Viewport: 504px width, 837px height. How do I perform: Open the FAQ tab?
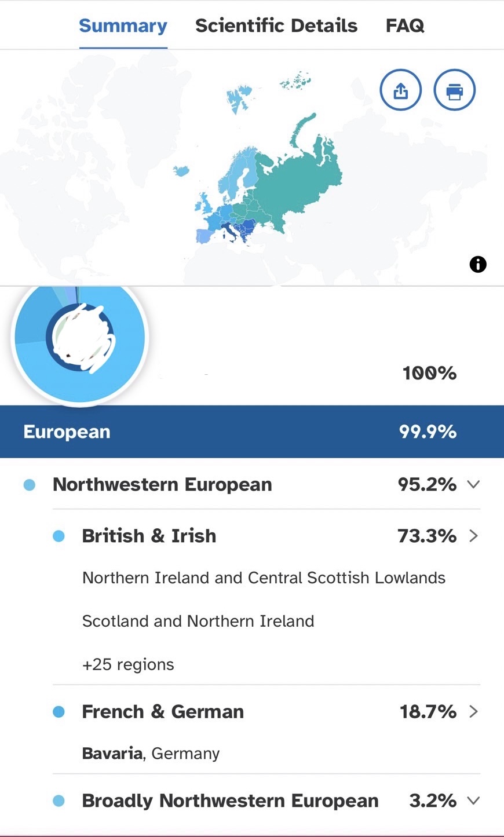405,25
